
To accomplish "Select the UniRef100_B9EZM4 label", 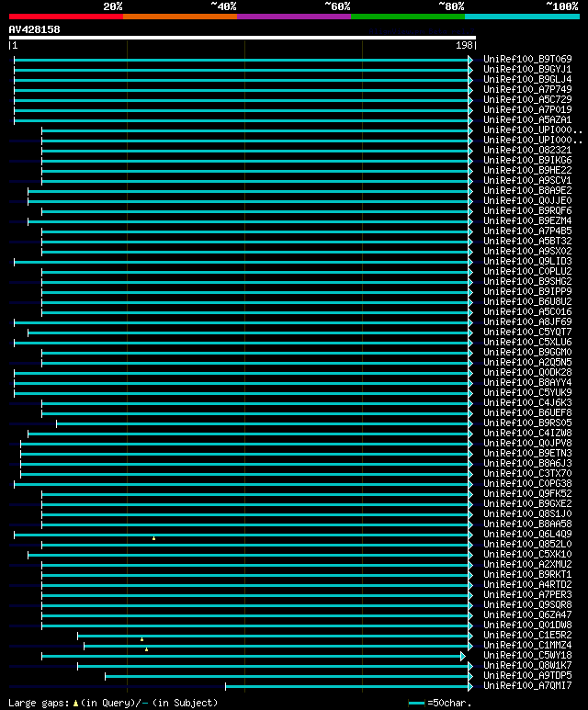I will 527,220.
